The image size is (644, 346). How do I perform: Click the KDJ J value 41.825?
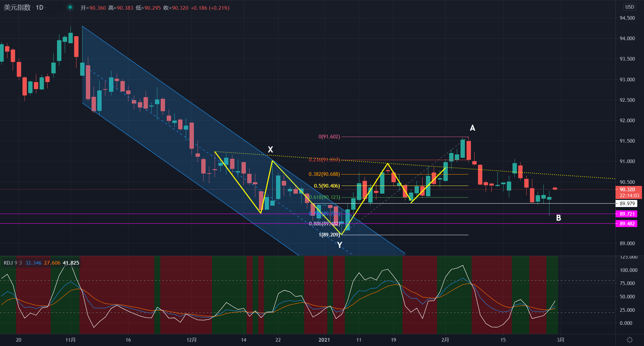coord(71,263)
